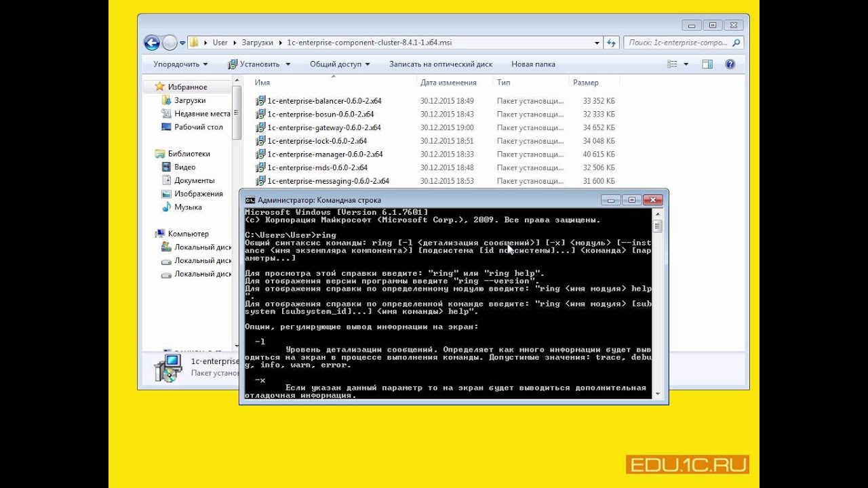Screen dimensions: 868x488
Task: Select the 1c-enterprise-balancer-0.6.0-2.x64 file icon
Action: (260, 100)
